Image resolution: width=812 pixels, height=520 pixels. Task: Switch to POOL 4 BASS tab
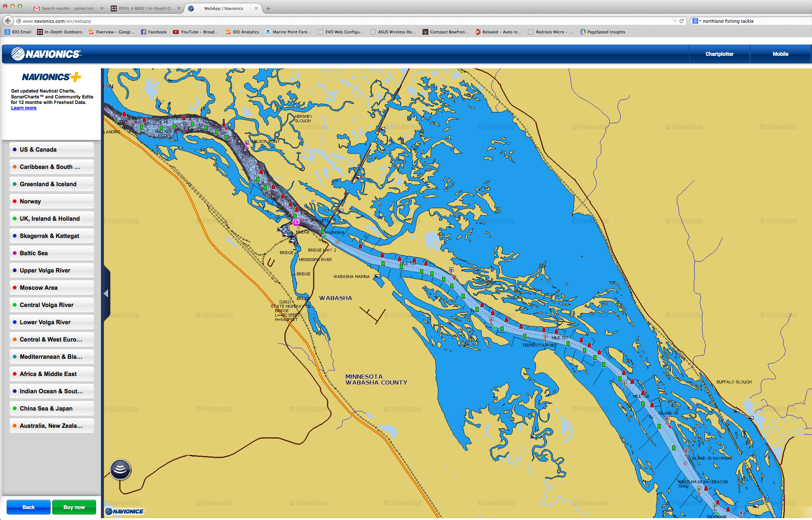click(146, 8)
